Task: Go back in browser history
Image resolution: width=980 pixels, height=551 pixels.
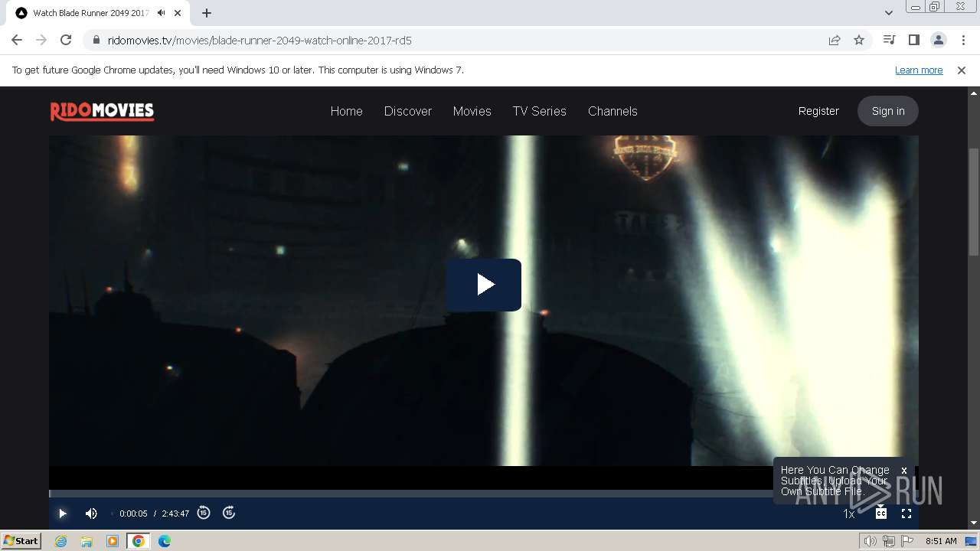Action: click(x=17, y=40)
